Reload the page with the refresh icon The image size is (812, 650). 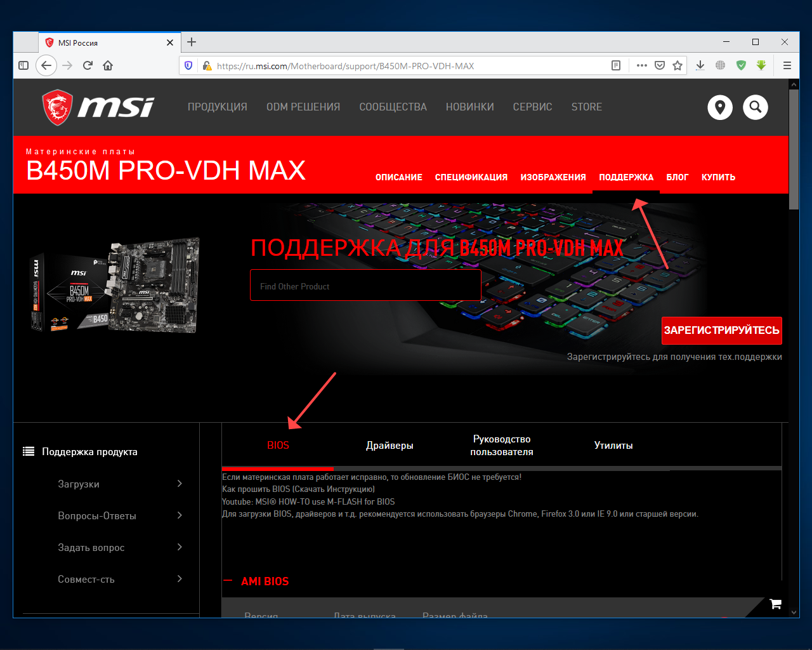[x=88, y=65]
